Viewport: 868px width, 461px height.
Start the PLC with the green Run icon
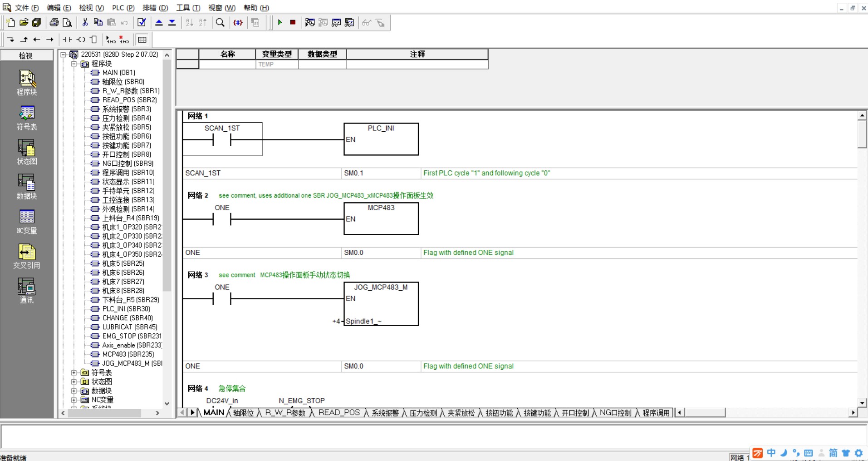(x=280, y=22)
